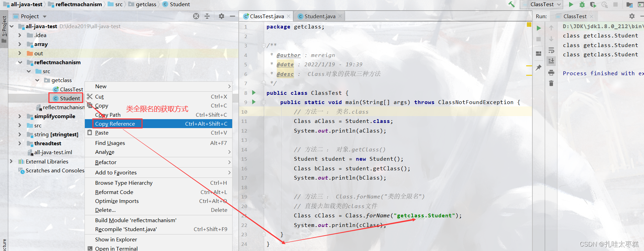644x251 pixels.
Task: Click Delete... in the context menu
Action: click(159, 210)
